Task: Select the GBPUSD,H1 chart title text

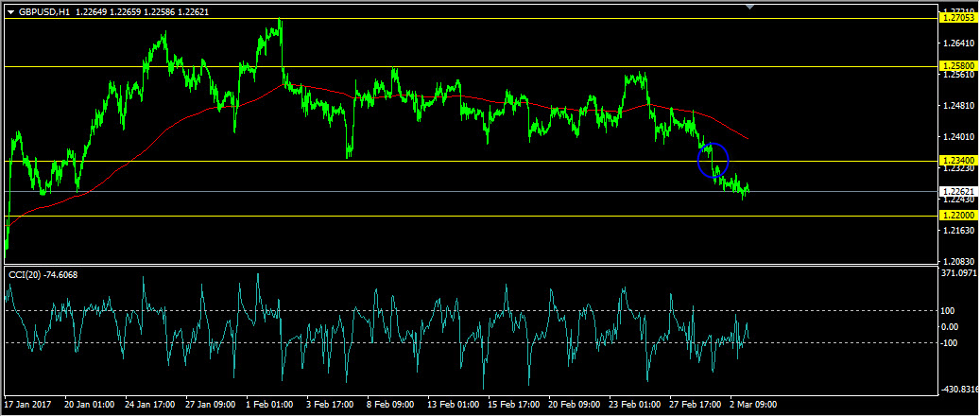Action: [x=43, y=12]
